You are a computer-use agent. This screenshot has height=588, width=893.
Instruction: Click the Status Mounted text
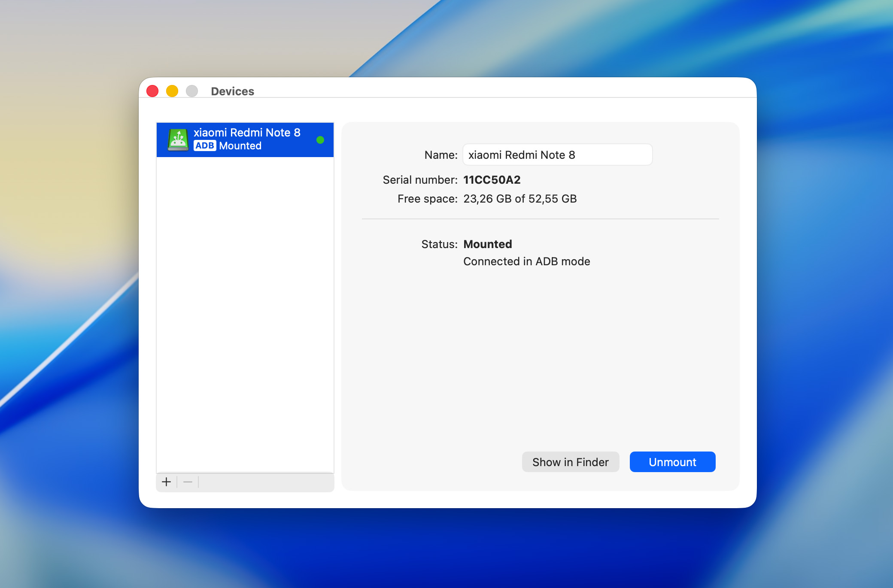(487, 244)
